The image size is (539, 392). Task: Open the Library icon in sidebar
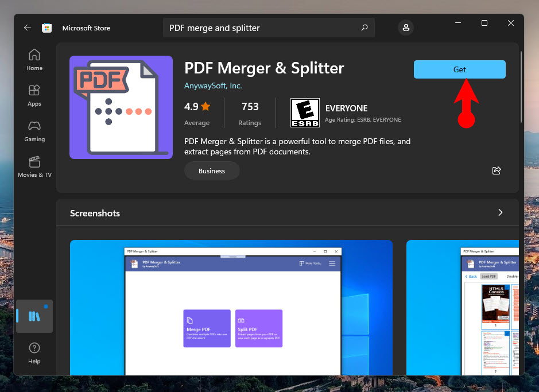coord(34,316)
